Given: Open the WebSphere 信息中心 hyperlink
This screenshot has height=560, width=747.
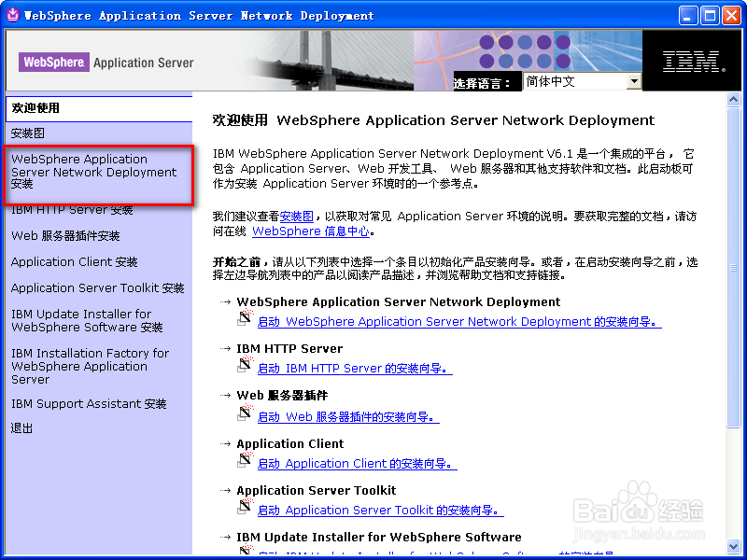Looking at the screenshot, I should (311, 231).
